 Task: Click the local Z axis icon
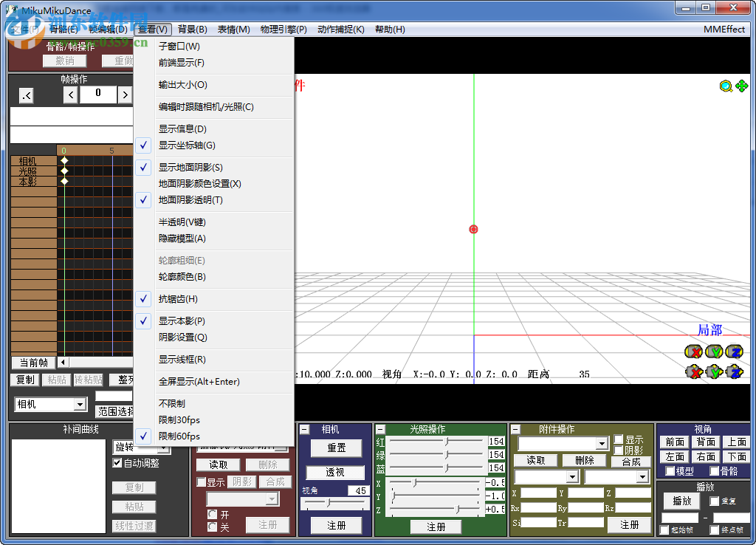(x=734, y=352)
